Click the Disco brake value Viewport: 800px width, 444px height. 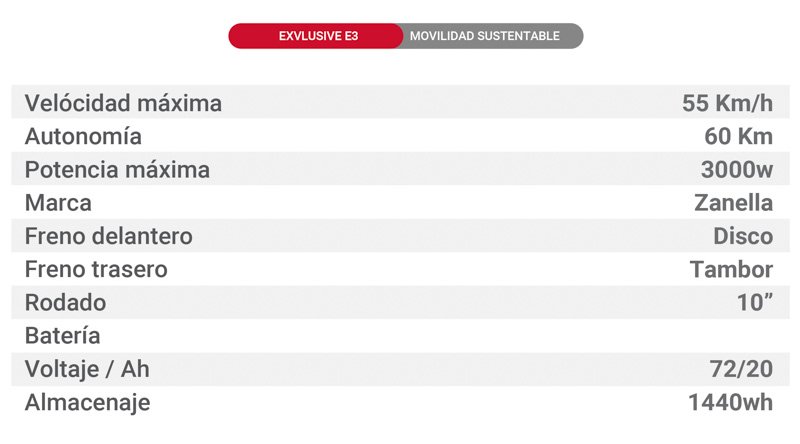743,237
